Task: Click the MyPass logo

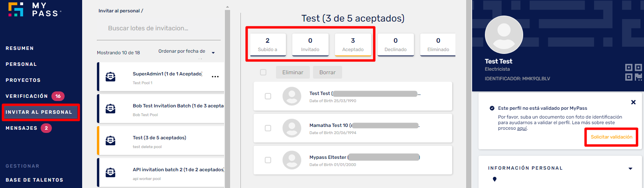Action: click(x=35, y=10)
